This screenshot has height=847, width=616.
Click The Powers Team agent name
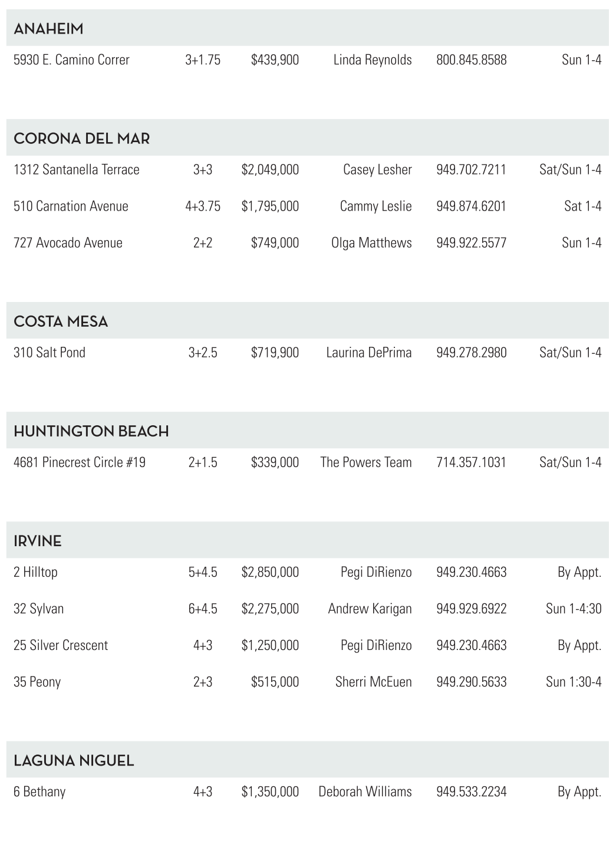pyautogui.click(x=366, y=462)
